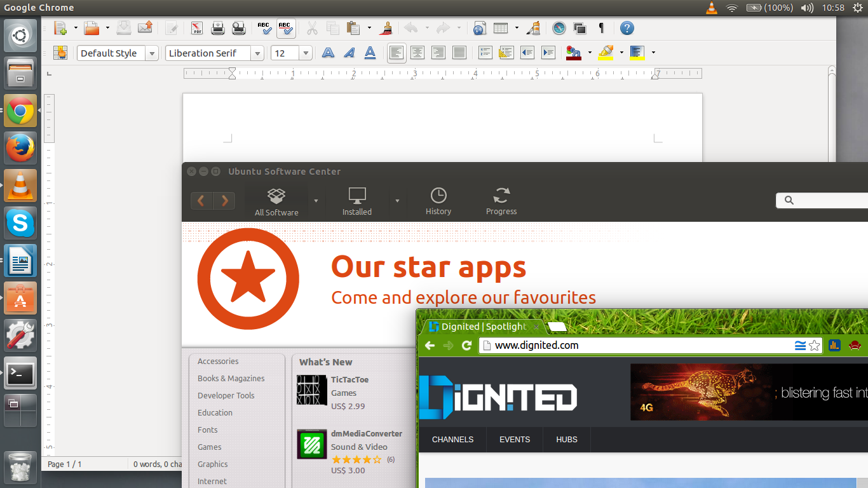Toggle numbered list in Writer

tap(485, 53)
